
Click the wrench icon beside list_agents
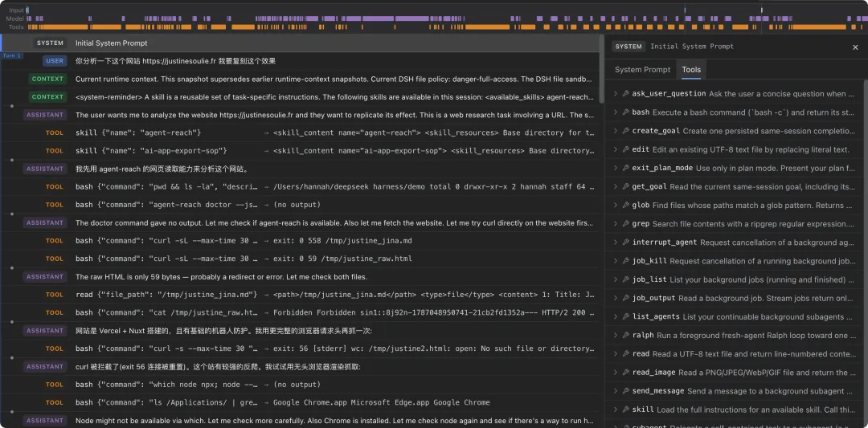tap(625, 317)
